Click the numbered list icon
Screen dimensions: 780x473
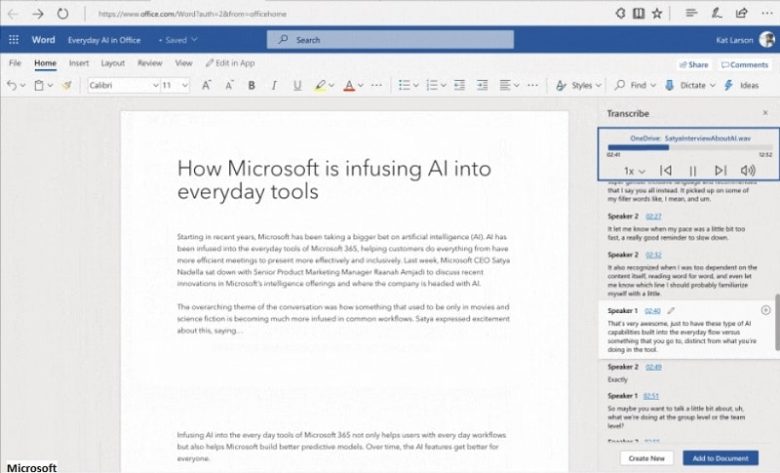pyautogui.click(x=432, y=86)
